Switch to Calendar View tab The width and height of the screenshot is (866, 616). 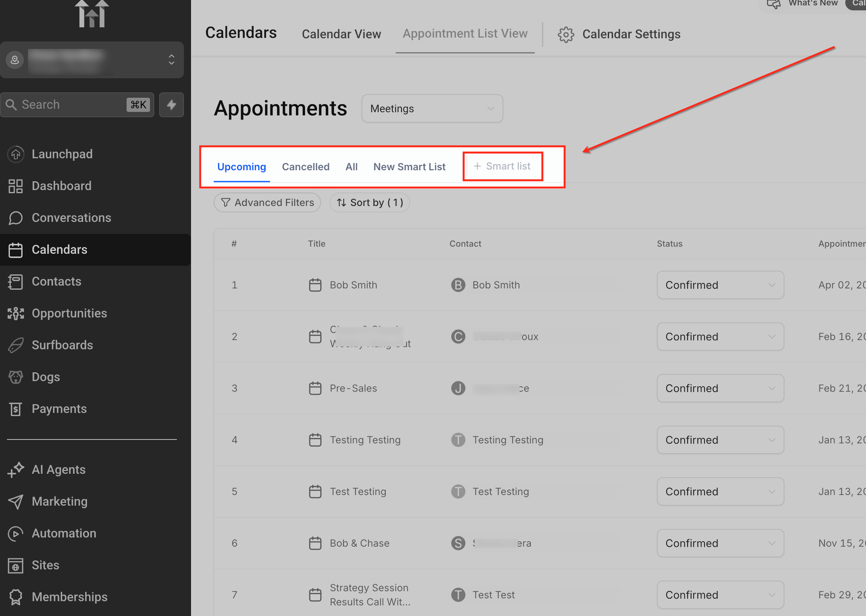point(341,34)
